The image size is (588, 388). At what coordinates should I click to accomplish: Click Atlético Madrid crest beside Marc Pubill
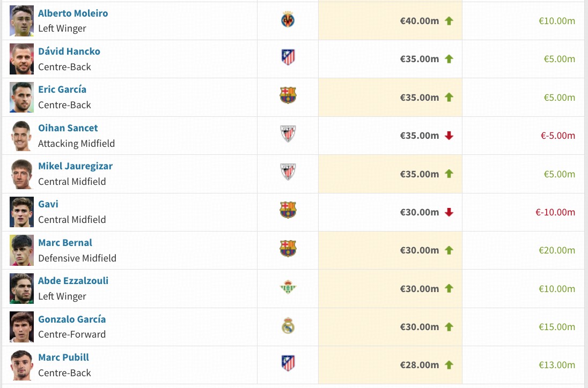pyautogui.click(x=288, y=363)
